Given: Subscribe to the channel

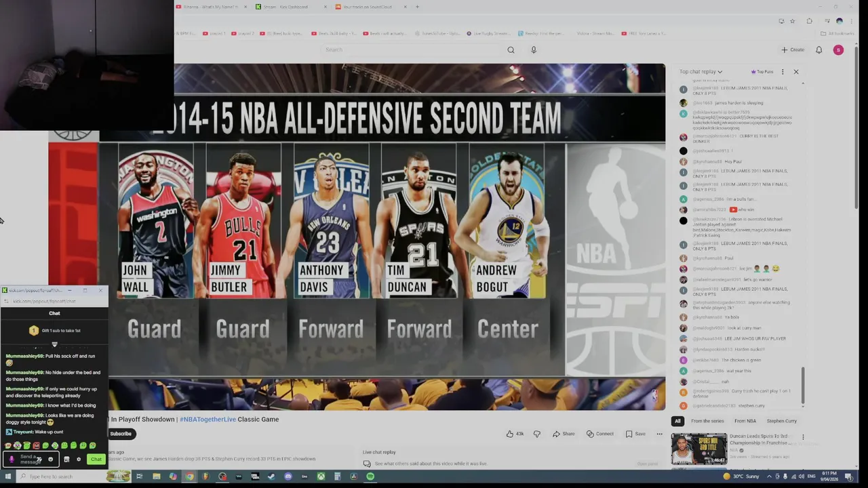Looking at the screenshot, I should [121, 434].
